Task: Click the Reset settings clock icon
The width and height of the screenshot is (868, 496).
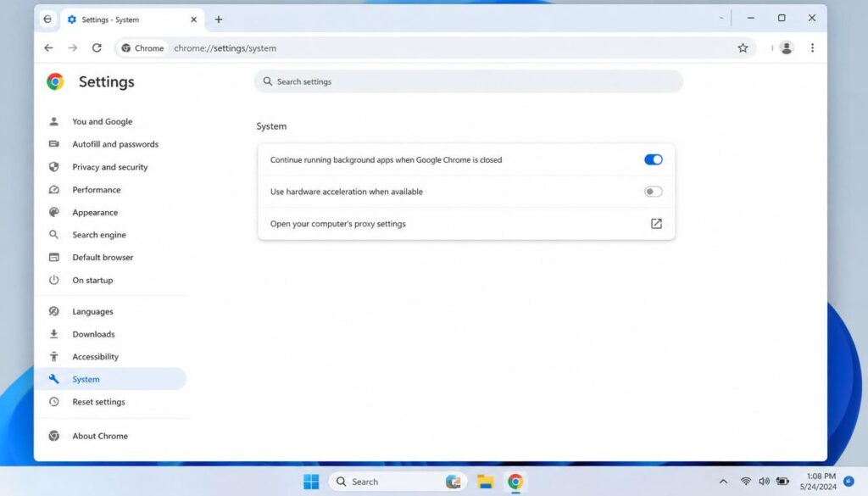Action: 53,402
